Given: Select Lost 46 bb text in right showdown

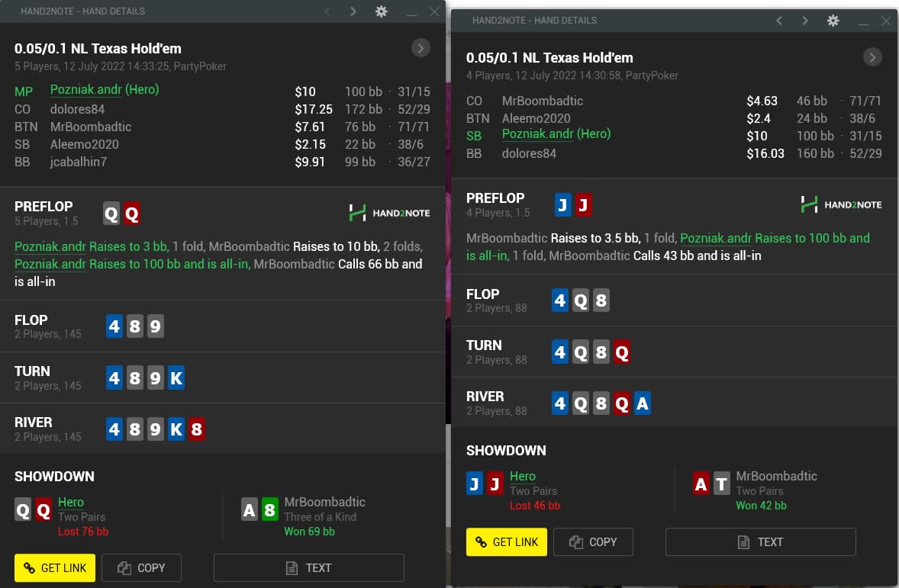Looking at the screenshot, I should pos(535,506).
